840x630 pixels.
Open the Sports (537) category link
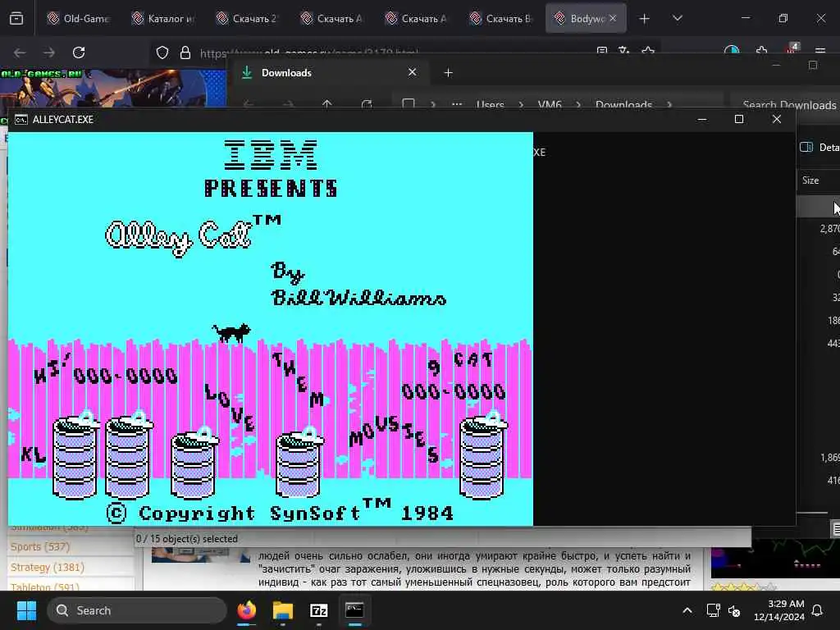pos(40,547)
